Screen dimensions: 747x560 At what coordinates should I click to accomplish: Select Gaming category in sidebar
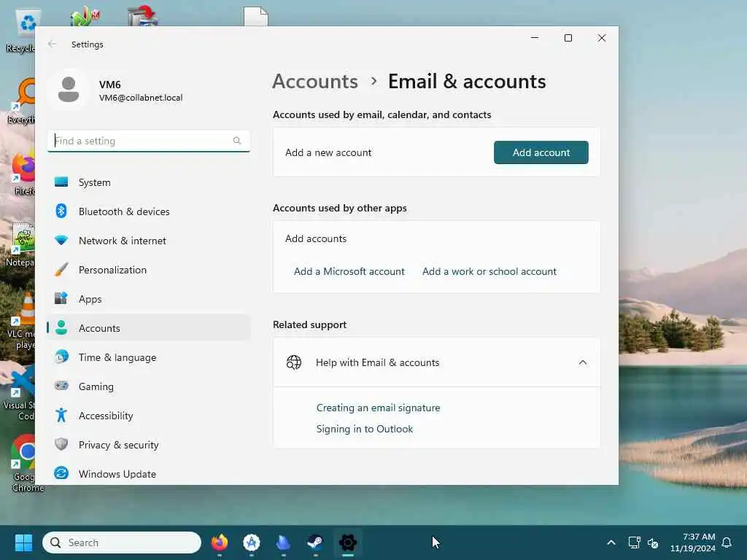coord(149,386)
